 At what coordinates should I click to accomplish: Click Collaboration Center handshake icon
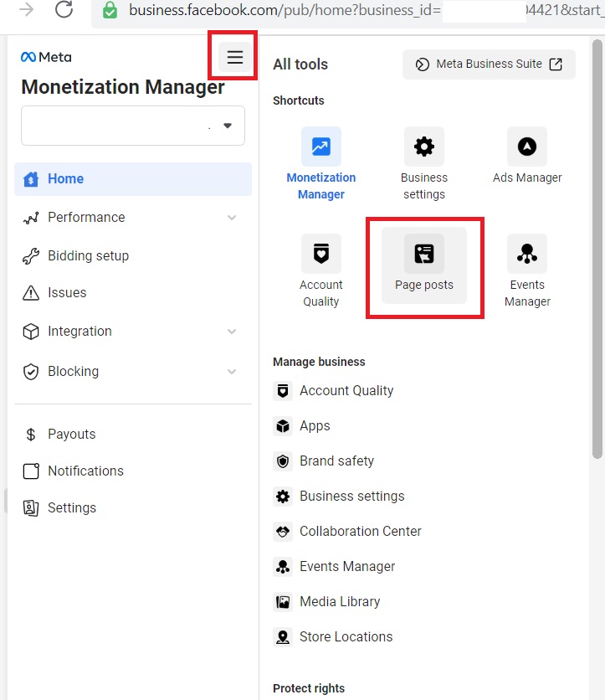click(x=283, y=532)
